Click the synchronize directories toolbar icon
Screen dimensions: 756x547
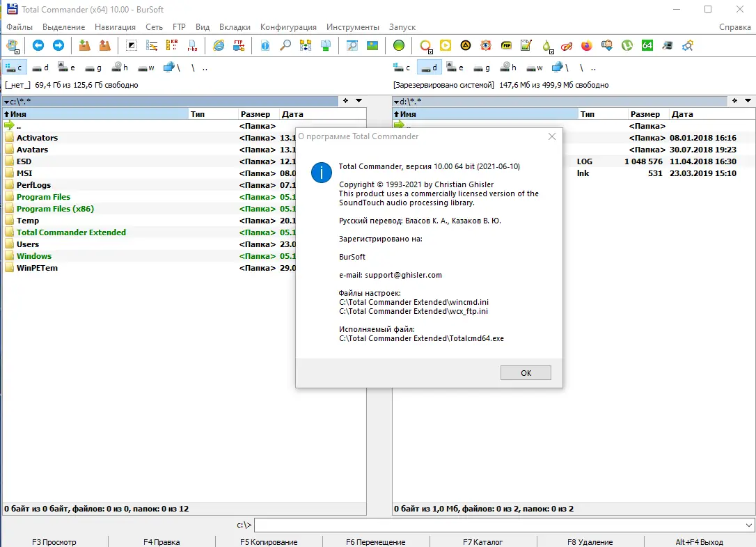point(305,45)
